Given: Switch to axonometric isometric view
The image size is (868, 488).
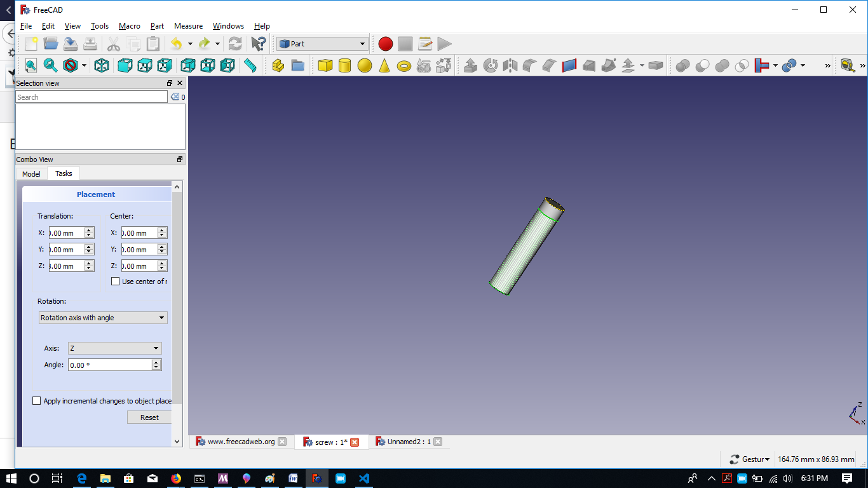Looking at the screenshot, I should 102,65.
